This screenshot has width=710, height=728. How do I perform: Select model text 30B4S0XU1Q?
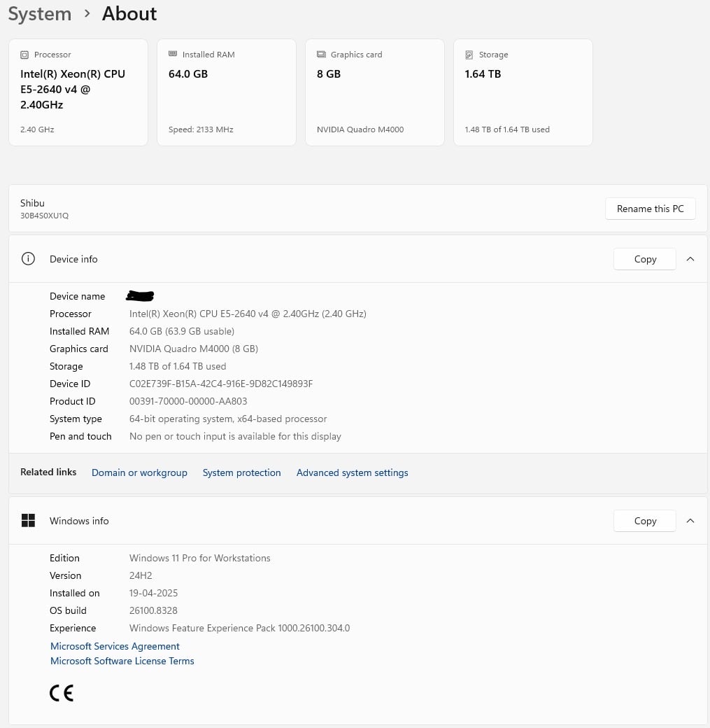tap(44, 216)
